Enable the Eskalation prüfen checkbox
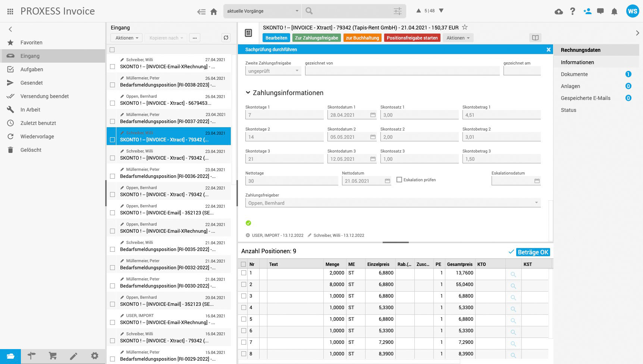643x364 pixels. (x=399, y=180)
